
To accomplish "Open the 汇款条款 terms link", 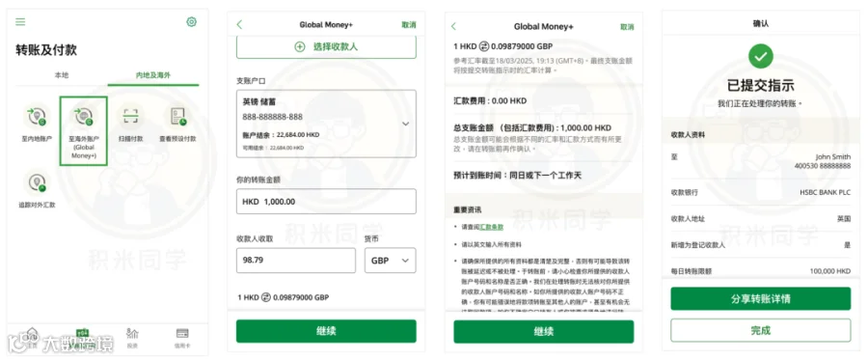I will click(492, 227).
